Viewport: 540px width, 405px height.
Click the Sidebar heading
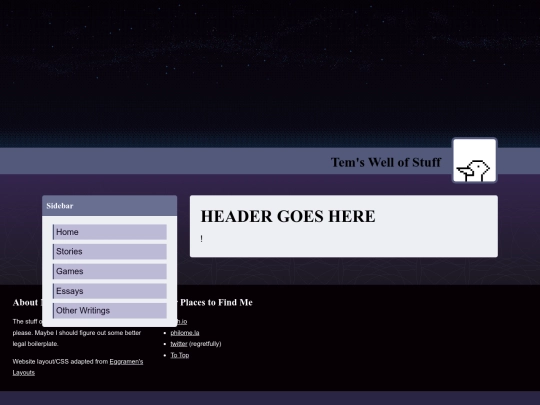click(60, 206)
